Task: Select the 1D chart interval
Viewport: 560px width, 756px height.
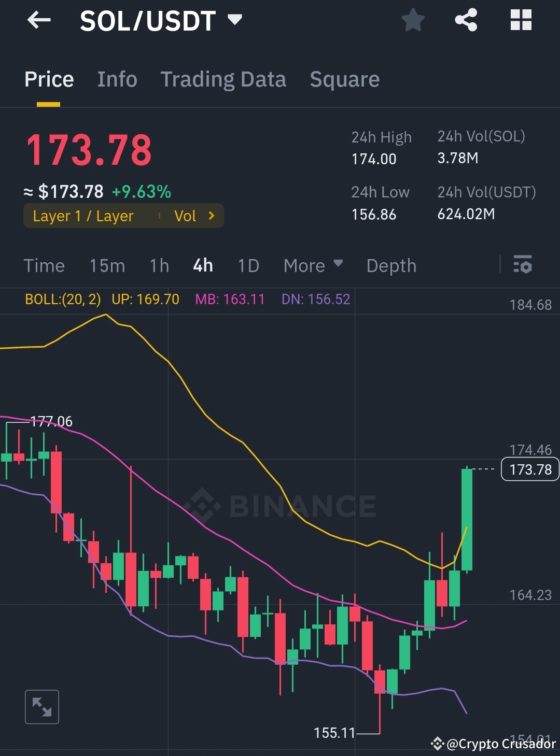Action: pos(248,265)
